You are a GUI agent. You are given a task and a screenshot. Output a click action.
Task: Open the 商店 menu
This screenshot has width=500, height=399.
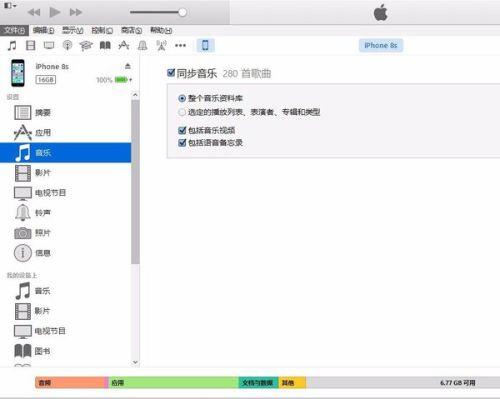click(131, 30)
